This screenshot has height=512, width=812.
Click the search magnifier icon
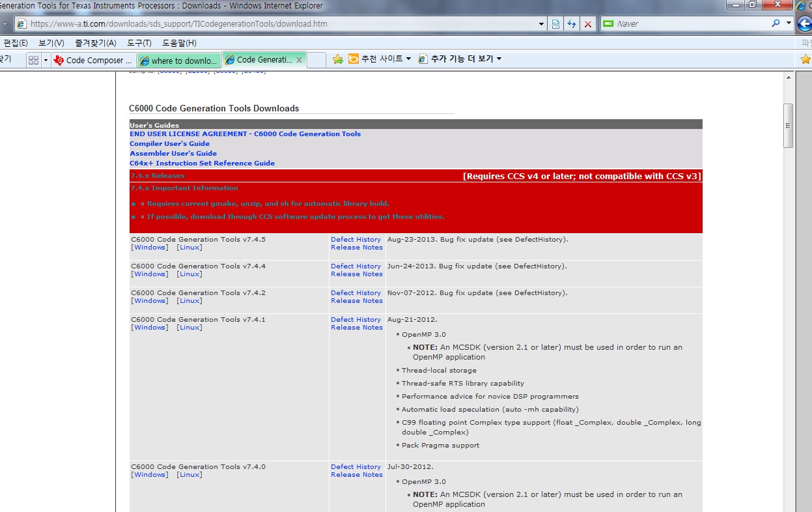pyautogui.click(x=775, y=23)
